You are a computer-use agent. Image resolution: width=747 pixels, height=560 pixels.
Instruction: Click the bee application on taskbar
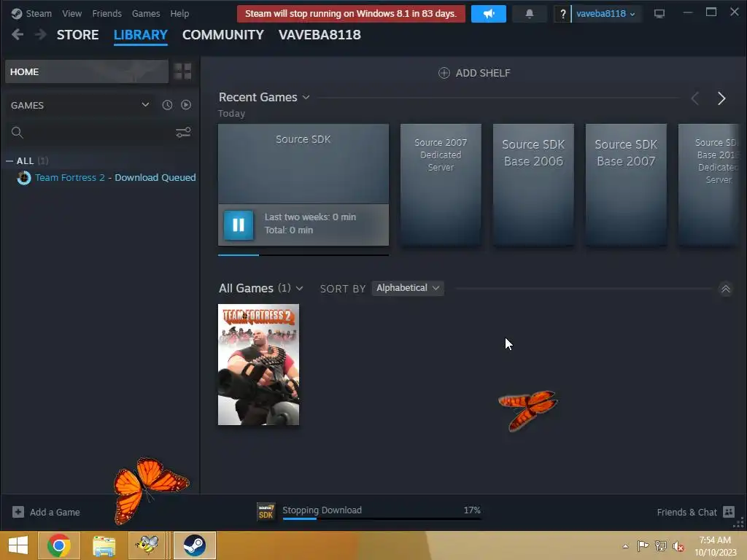coord(147,545)
